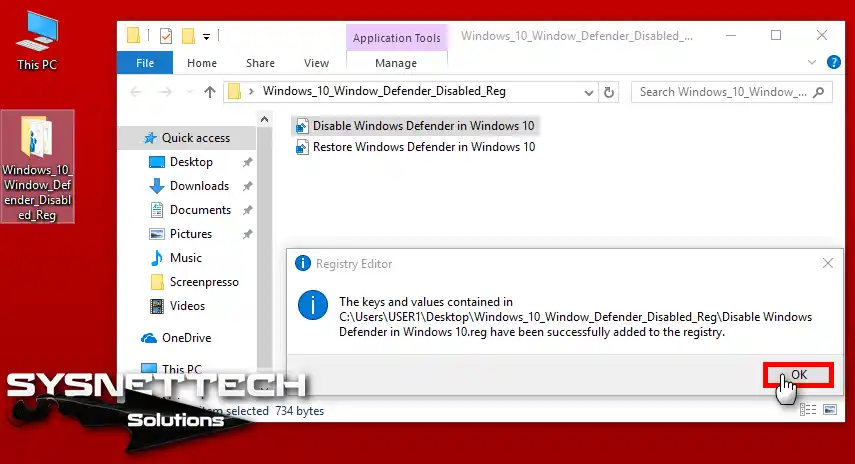The height and width of the screenshot is (464, 855).
Task: Open This PC desktop icon
Action: (38, 40)
